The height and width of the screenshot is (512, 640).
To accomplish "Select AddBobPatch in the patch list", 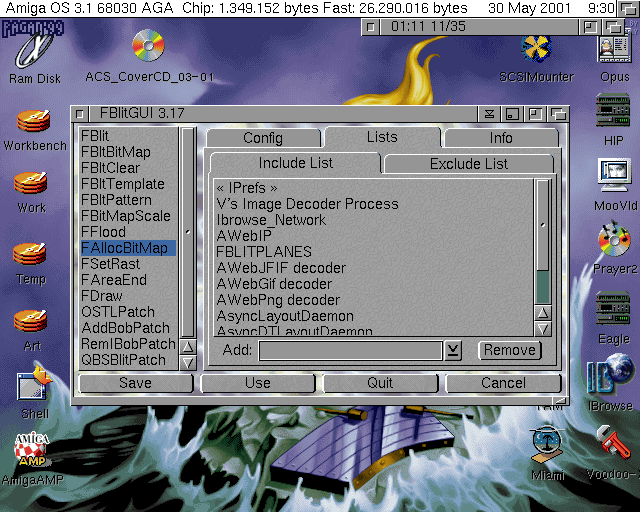I will [128, 328].
